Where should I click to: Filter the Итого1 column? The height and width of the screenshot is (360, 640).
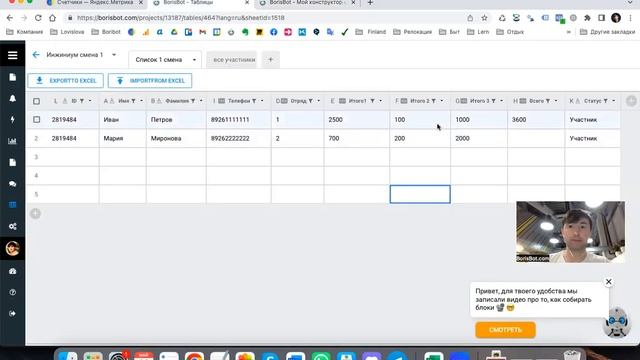pos(372,101)
